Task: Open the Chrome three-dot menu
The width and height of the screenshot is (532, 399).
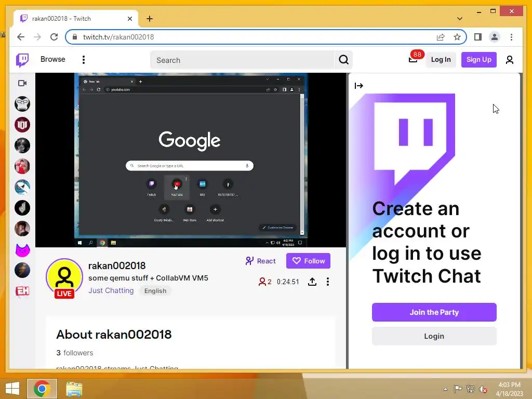Action: click(x=511, y=37)
